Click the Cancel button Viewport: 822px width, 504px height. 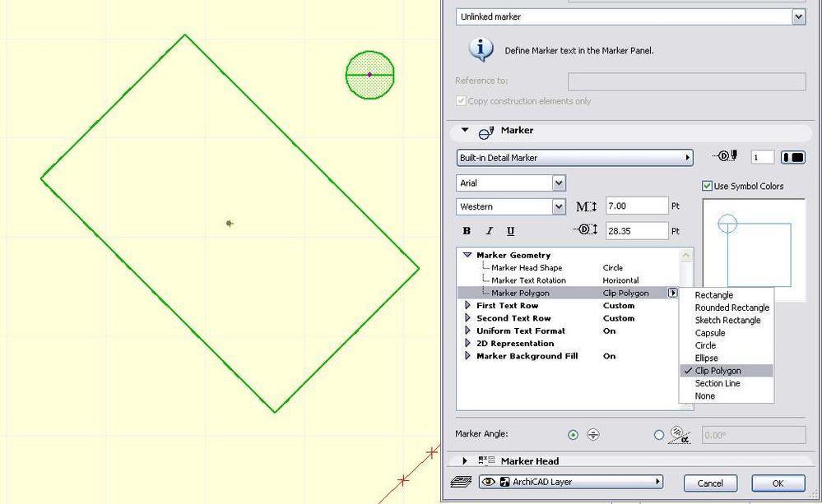click(x=710, y=483)
